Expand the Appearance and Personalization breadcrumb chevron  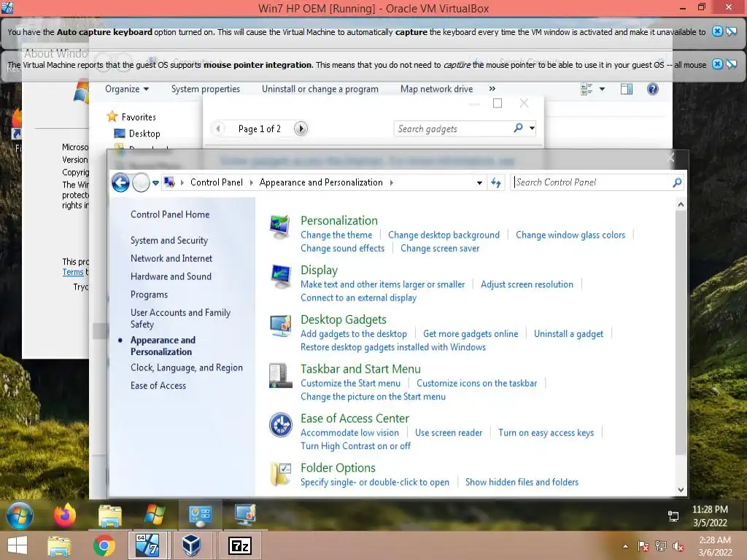tap(391, 182)
